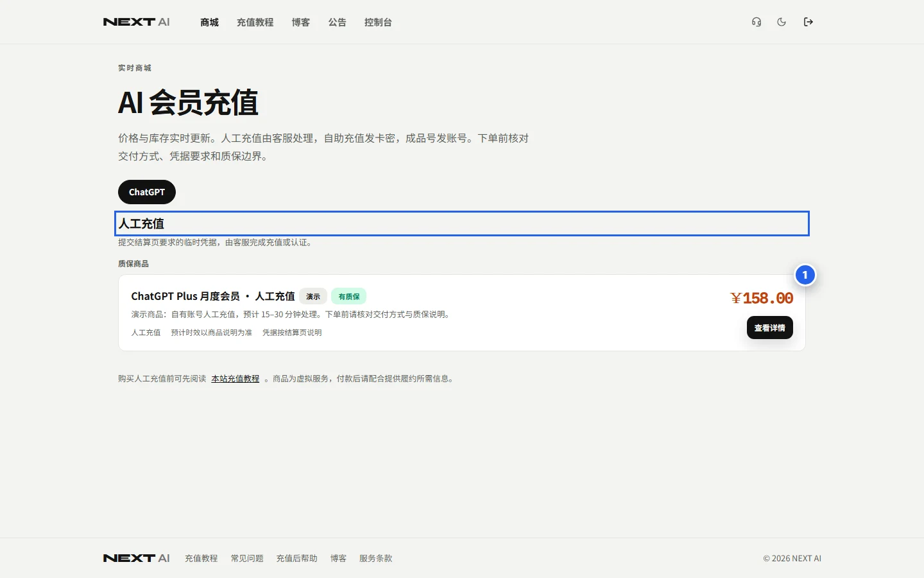Open the customer support headset icon
Screen dimensions: 924x578
click(757, 22)
